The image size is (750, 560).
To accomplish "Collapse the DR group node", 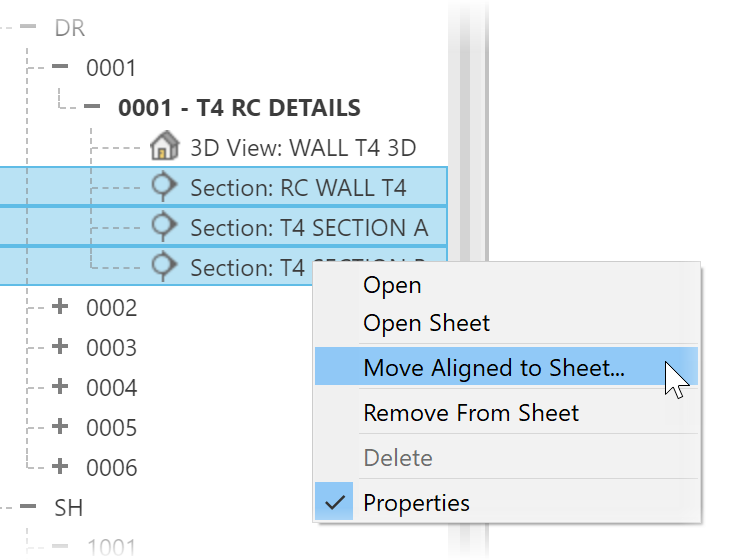I will [x=28, y=26].
